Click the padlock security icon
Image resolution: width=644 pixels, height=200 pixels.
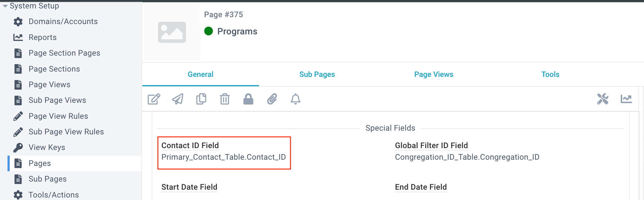[248, 99]
